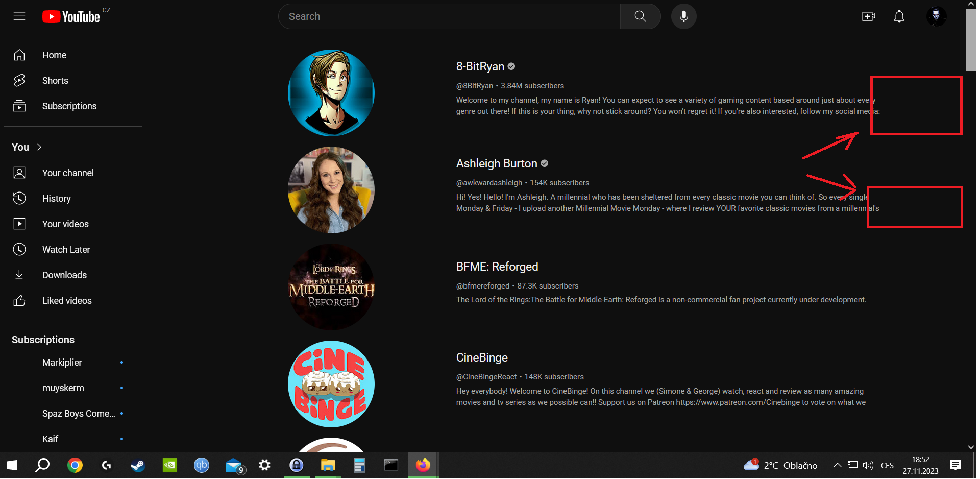Viewport: 980px width, 479px height.
Task: Open Windows action center notifications
Action: coord(955,465)
